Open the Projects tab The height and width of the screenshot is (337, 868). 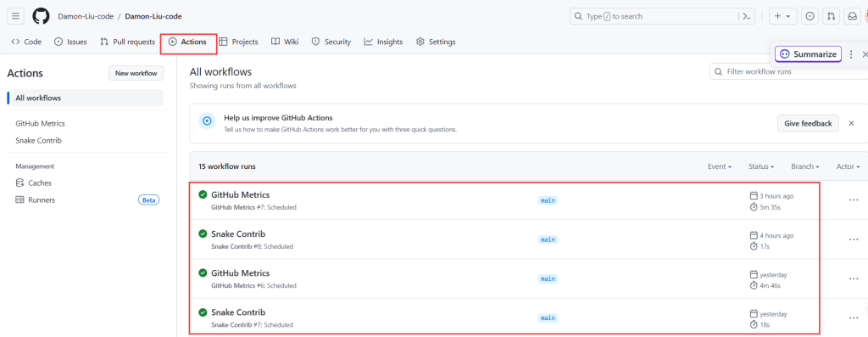click(238, 42)
